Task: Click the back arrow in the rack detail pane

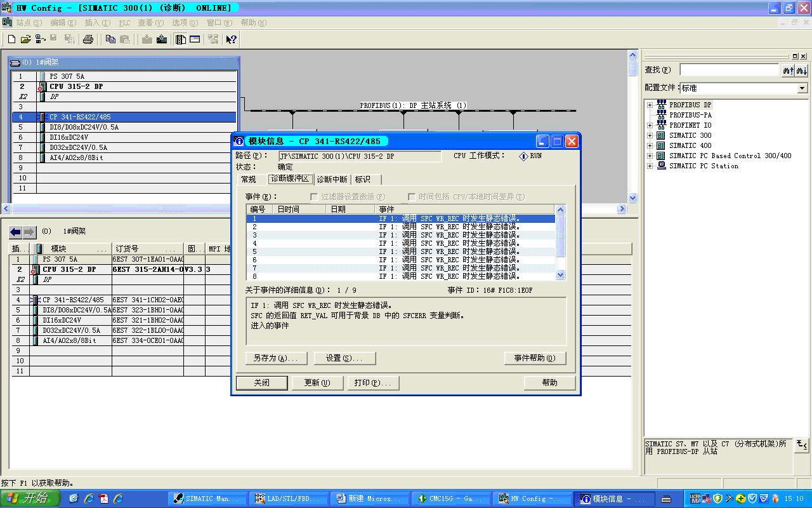Action: (x=16, y=232)
